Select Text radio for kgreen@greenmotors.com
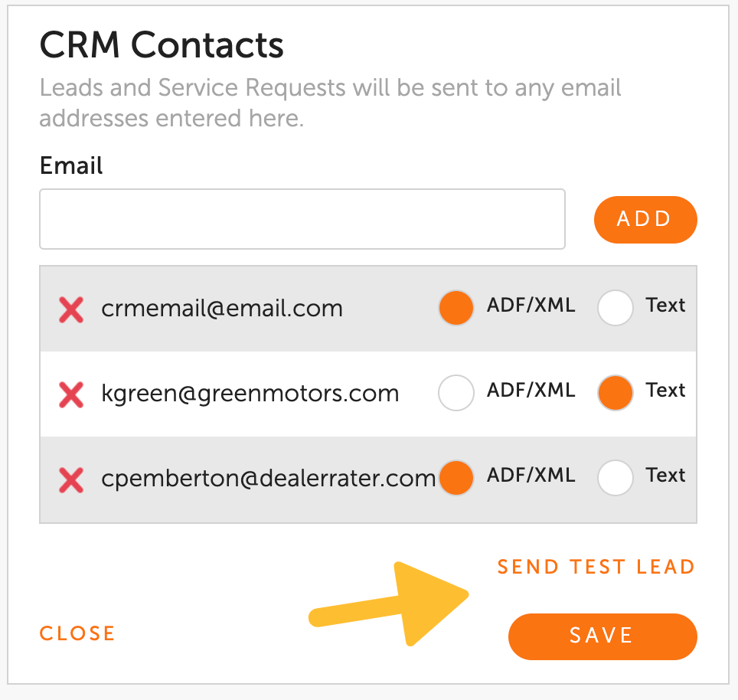The image size is (738, 700). point(615,394)
